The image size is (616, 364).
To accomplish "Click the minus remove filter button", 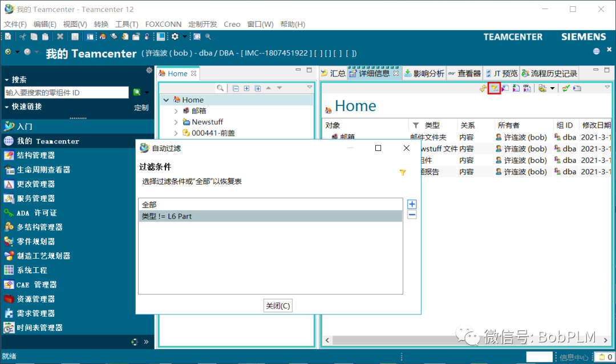I will [x=412, y=215].
